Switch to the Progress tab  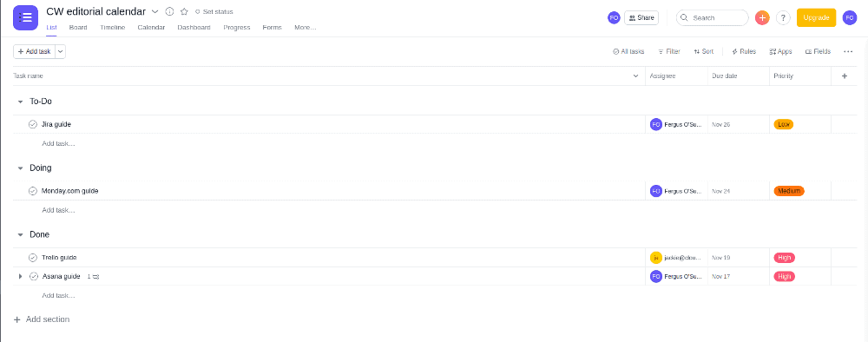pyautogui.click(x=237, y=27)
